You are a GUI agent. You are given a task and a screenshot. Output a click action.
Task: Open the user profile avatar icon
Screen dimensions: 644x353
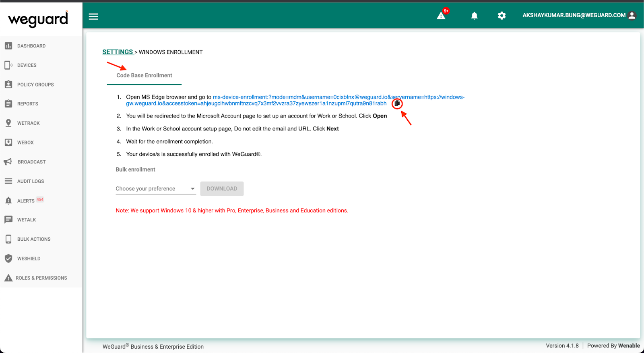click(632, 15)
